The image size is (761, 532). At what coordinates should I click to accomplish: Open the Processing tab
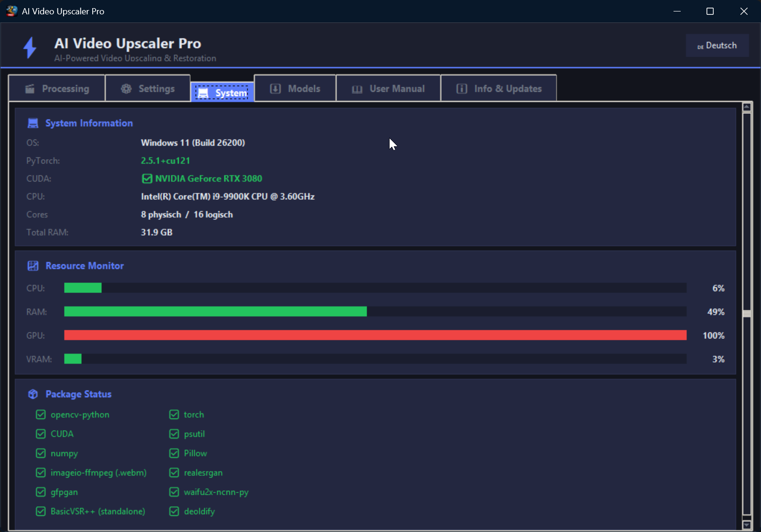[57, 88]
